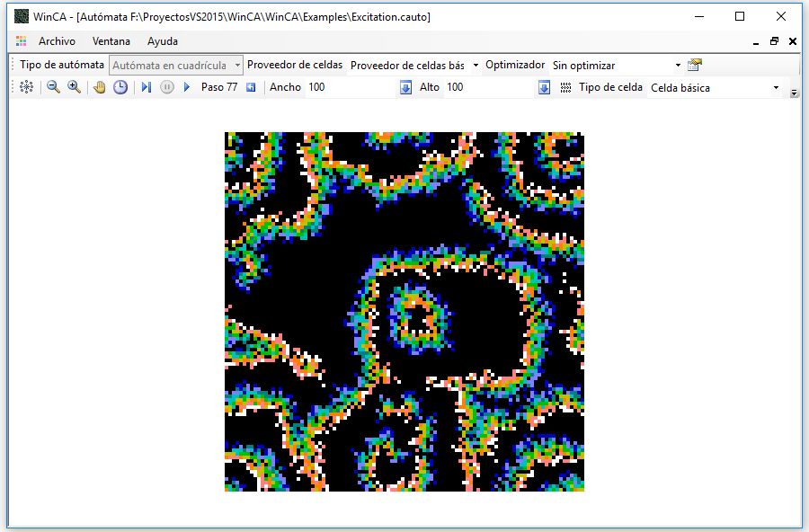Image resolution: width=809 pixels, height=532 pixels.
Task: Restore the inner document window
Action: click(x=775, y=41)
